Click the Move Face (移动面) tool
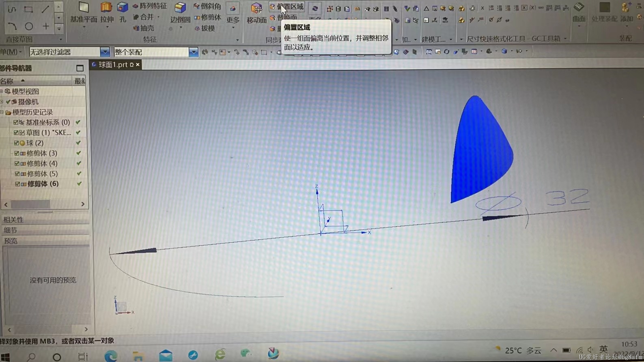644x362 pixels. point(256,13)
